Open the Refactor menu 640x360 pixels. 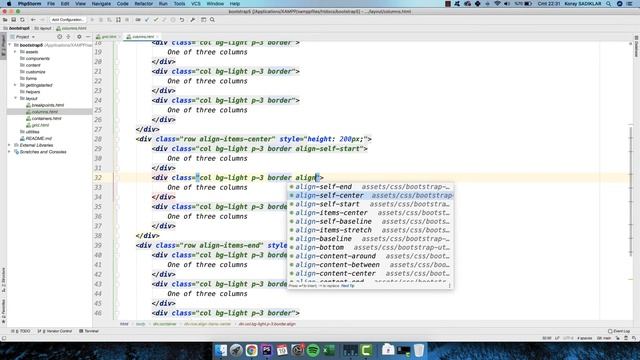pyautogui.click(x=143, y=4)
